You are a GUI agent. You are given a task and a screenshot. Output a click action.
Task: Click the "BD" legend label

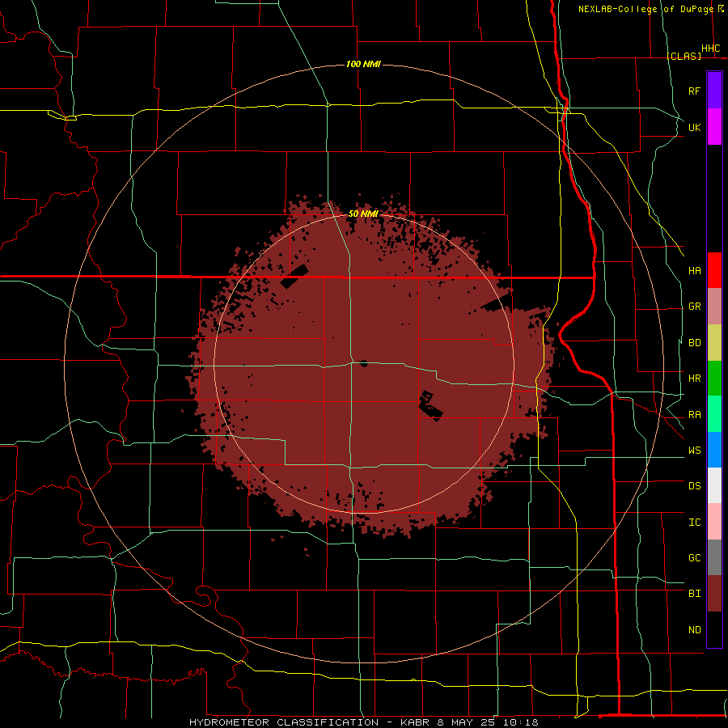pyautogui.click(x=695, y=343)
